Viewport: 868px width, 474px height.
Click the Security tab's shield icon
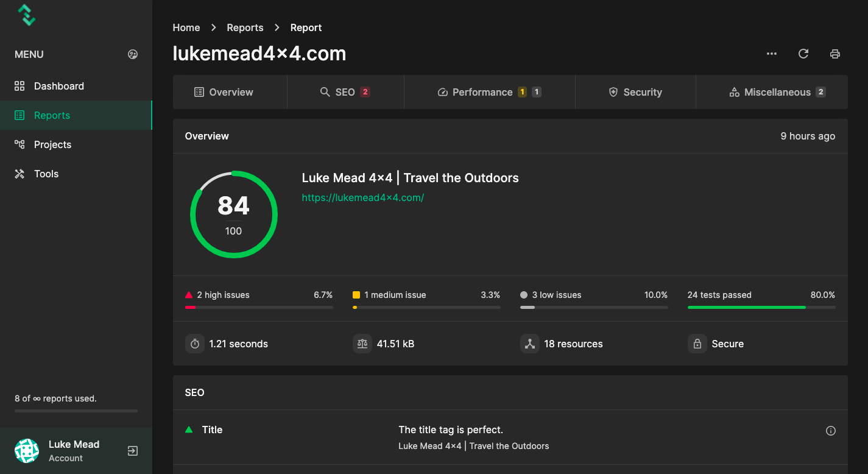[613, 92]
